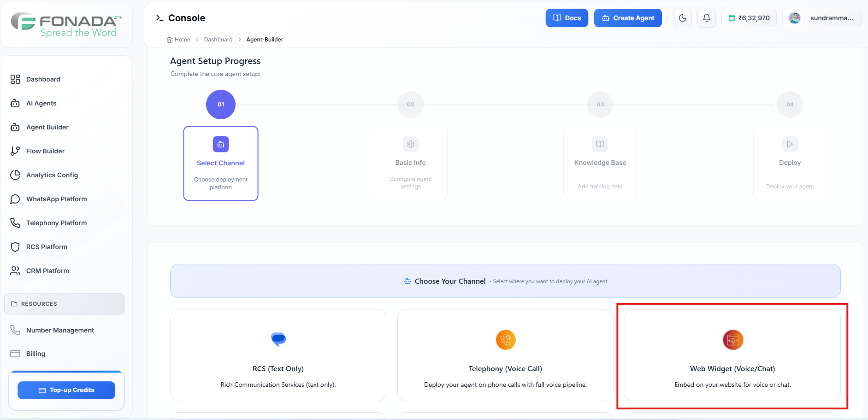The width and height of the screenshot is (868, 420).
Task: Click the Top-up Credits button
Action: coord(66,390)
